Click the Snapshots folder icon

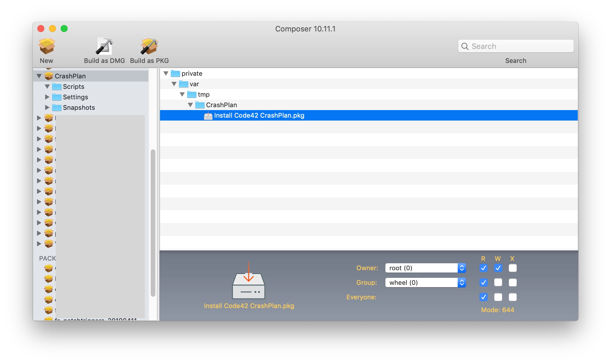(x=57, y=107)
